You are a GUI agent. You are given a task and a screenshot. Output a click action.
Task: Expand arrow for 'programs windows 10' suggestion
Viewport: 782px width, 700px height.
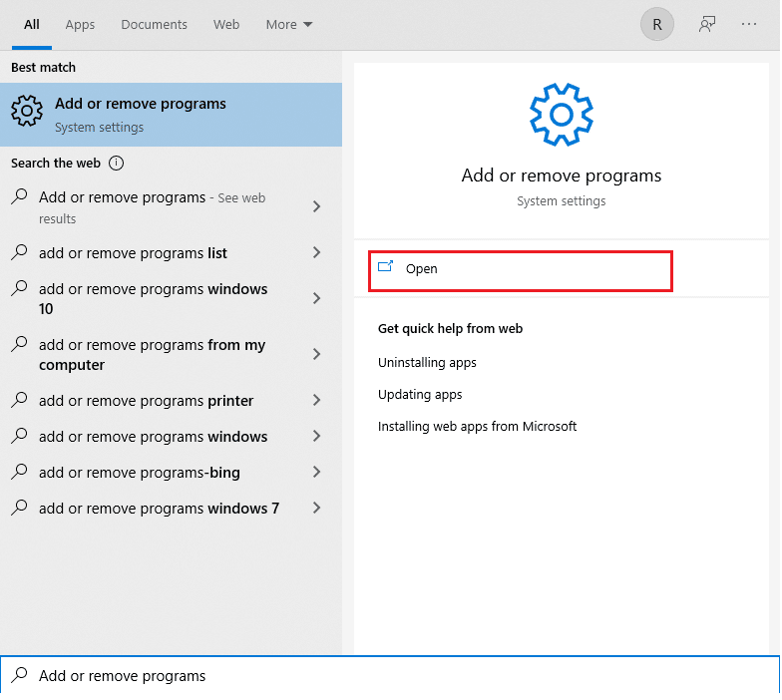pyautogui.click(x=317, y=298)
